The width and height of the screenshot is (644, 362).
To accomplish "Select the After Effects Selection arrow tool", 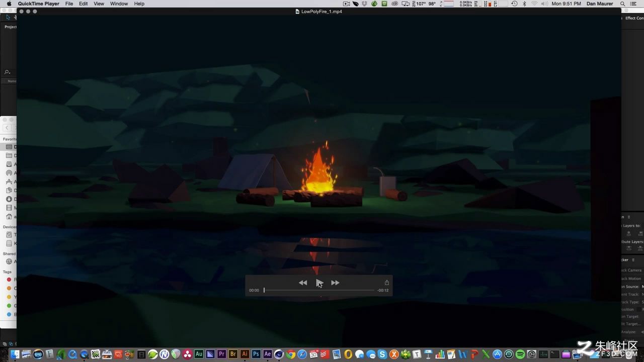I will (x=8, y=17).
